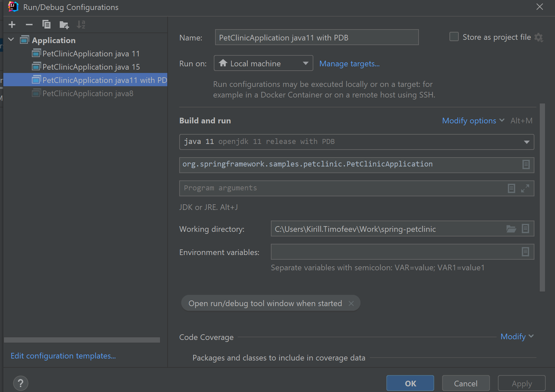The width and height of the screenshot is (555, 392).
Task: Click Build and run heading
Action: point(205,121)
